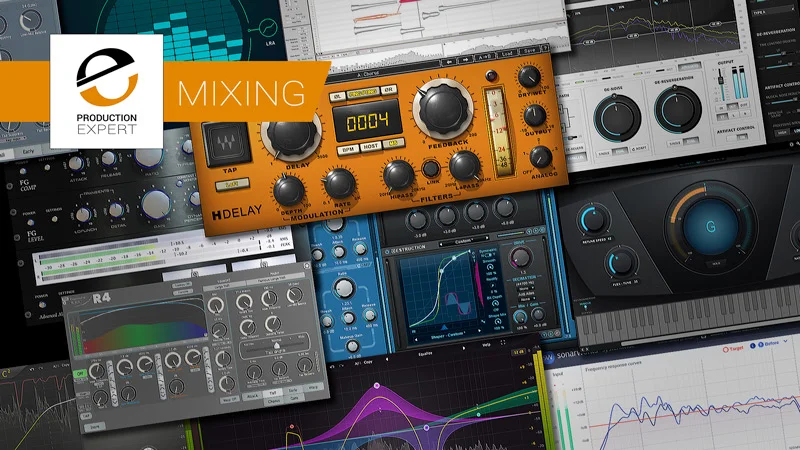Select BPM time mode on H-Delay

(x=347, y=151)
